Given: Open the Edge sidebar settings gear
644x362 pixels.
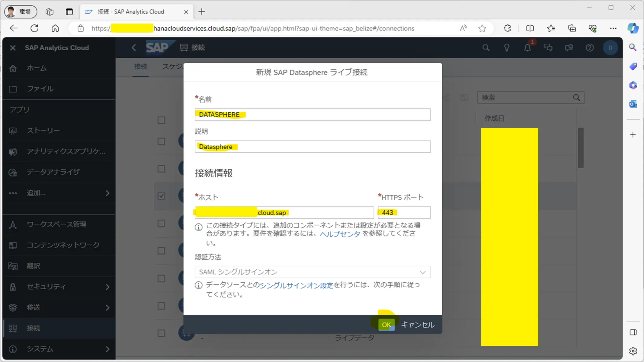Looking at the screenshot, I should [x=633, y=351].
